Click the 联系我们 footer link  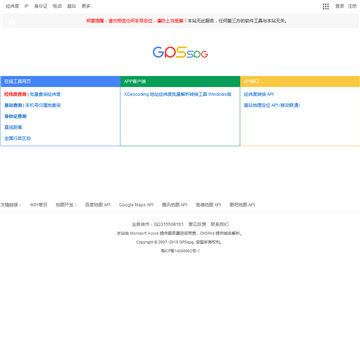[220, 224]
